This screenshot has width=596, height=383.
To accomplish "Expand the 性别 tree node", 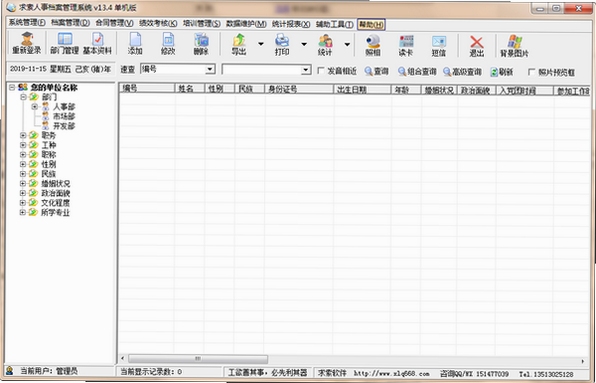I will (x=23, y=165).
